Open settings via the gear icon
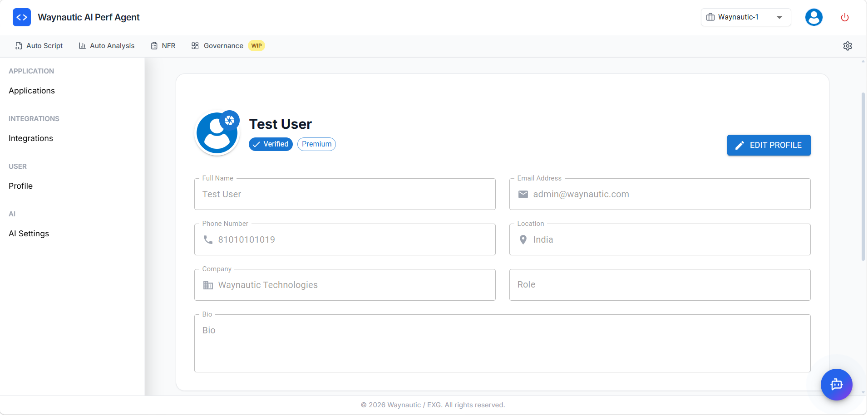Viewport: 868px width, 415px height. point(848,46)
